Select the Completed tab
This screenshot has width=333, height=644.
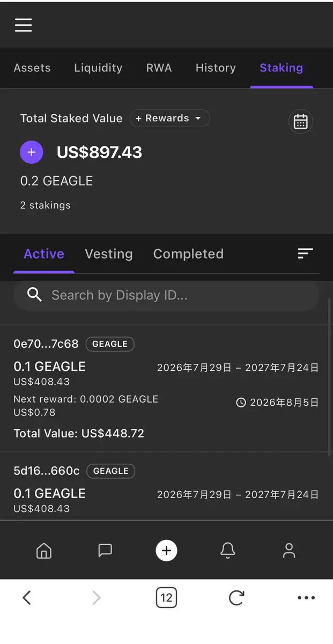click(x=188, y=254)
